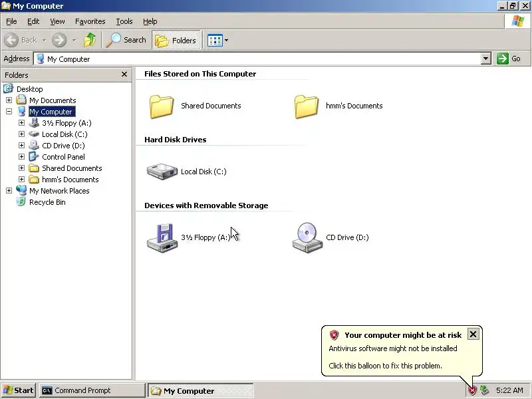532x399 pixels.
Task: Click the CD Drive tree icon
Action: (34, 145)
